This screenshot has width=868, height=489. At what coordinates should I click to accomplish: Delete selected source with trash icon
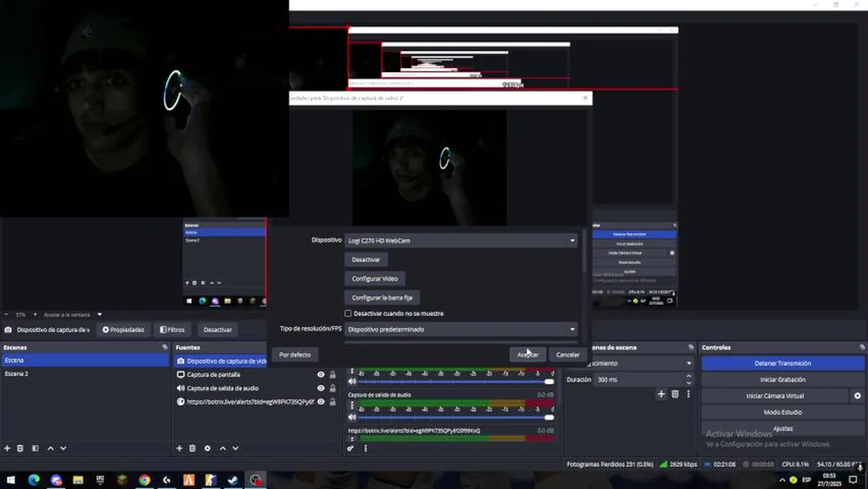pyautogui.click(x=192, y=448)
